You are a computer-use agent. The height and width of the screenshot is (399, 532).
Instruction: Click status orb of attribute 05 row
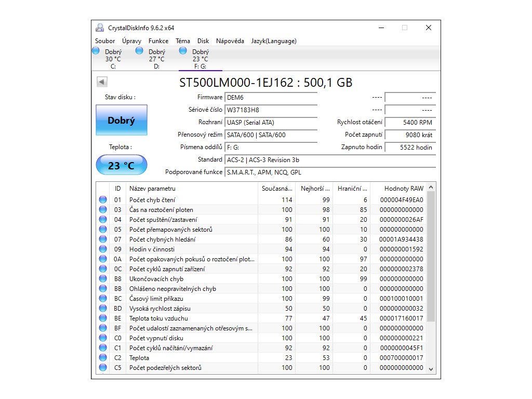click(103, 229)
